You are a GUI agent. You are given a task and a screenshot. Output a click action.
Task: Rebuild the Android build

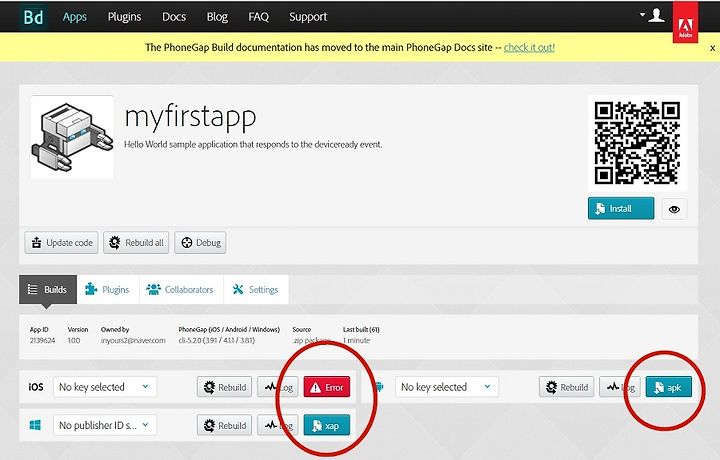point(567,387)
